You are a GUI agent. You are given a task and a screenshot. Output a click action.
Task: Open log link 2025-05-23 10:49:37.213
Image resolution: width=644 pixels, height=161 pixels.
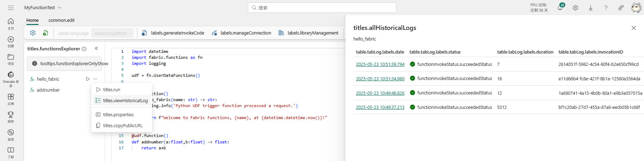point(380,107)
